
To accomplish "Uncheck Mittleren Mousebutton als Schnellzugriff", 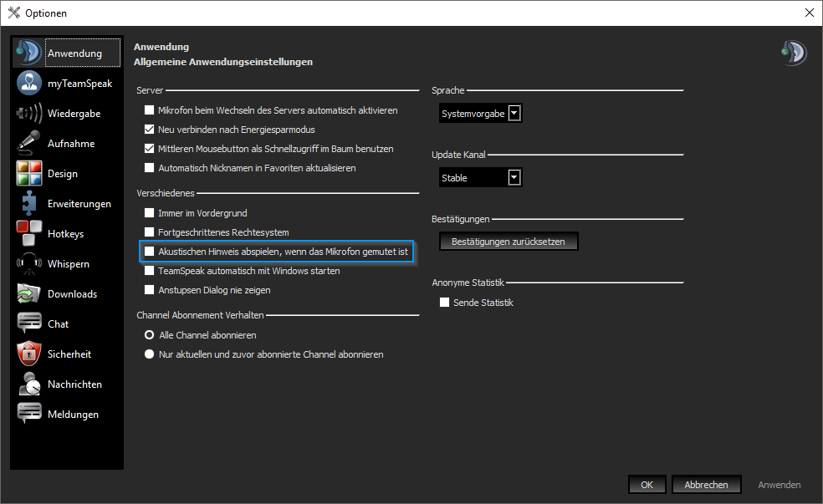I will [150, 149].
